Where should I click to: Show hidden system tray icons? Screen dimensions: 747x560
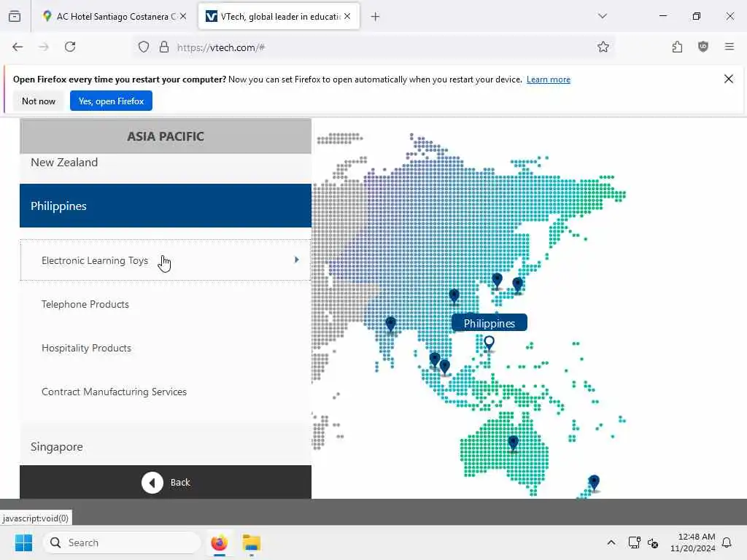pos(611,542)
